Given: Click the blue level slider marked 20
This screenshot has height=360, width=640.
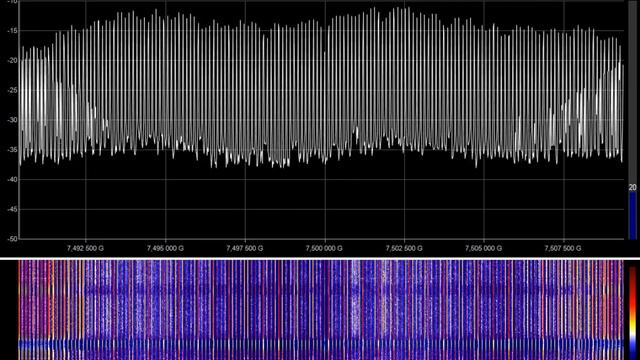Looking at the screenshot, I should click(632, 216).
